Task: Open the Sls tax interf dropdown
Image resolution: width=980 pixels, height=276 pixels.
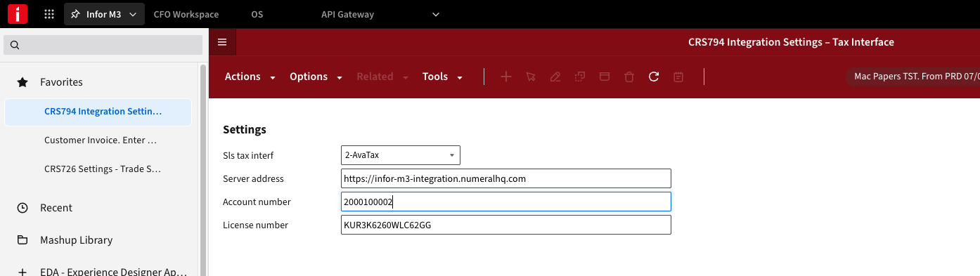Action: 401,155
